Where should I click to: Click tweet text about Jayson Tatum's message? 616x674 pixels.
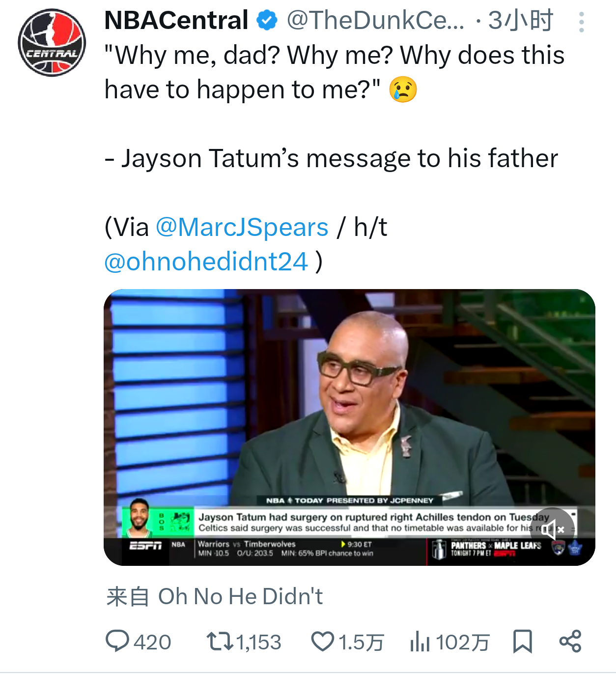(x=332, y=158)
